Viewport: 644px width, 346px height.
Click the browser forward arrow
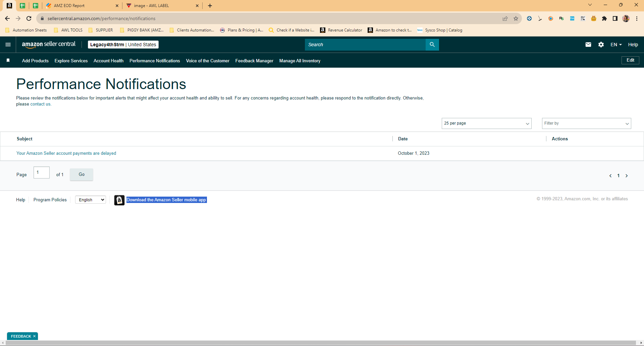(18, 18)
